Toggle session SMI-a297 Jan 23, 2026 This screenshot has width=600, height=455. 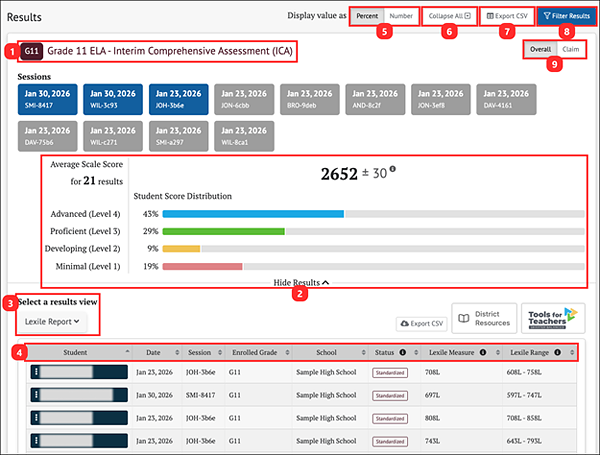(179, 136)
